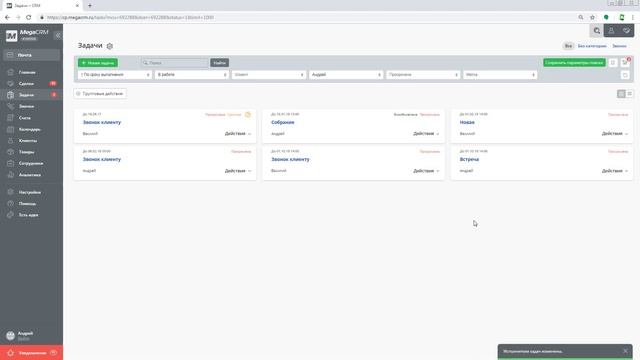Open the Встреча task
The width and height of the screenshot is (640, 360).
click(469, 160)
